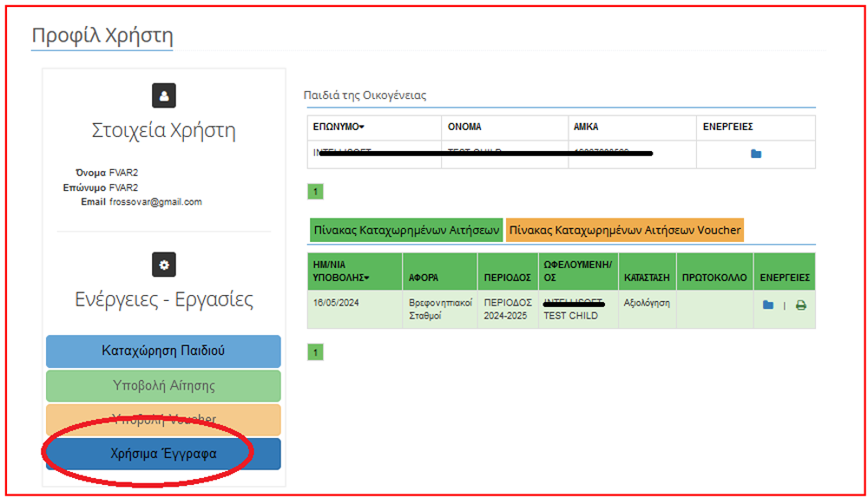Viewport: 868px width, 498px height.
Task: Go to page 1 under the applications table
Action: pyautogui.click(x=316, y=352)
